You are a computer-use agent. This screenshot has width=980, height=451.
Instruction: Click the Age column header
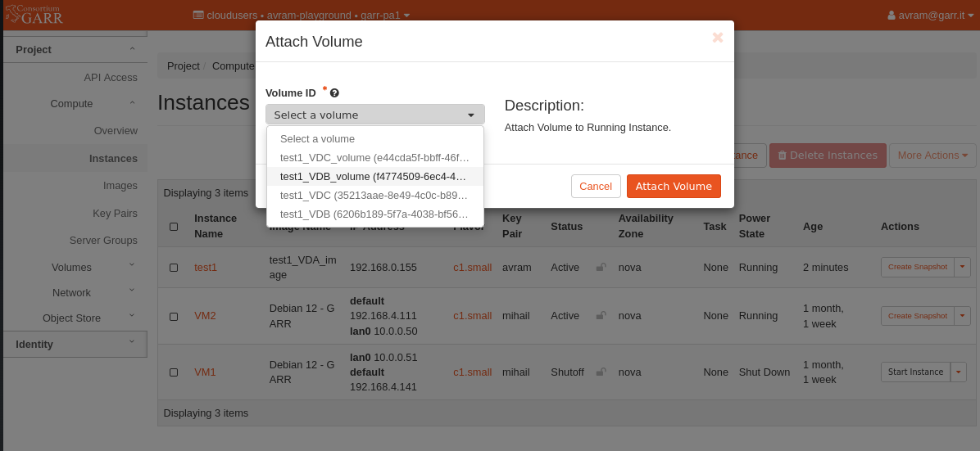pos(813,226)
